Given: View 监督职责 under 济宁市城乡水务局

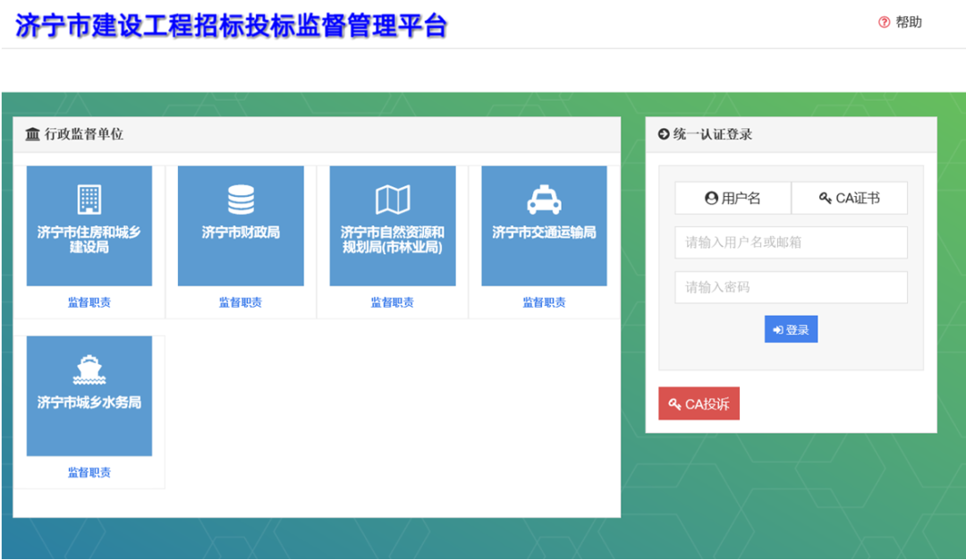Looking at the screenshot, I should 89,472.
